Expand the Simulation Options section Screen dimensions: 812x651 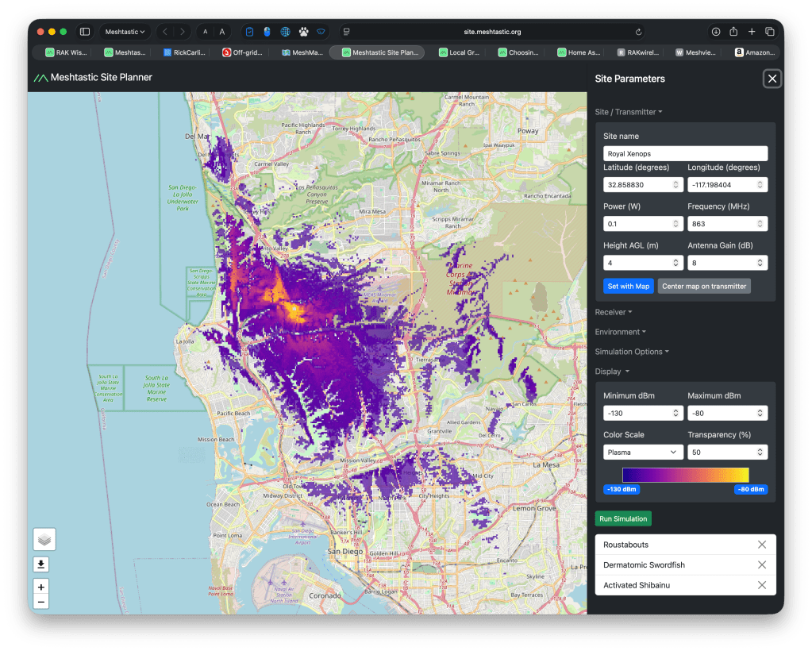[632, 352]
